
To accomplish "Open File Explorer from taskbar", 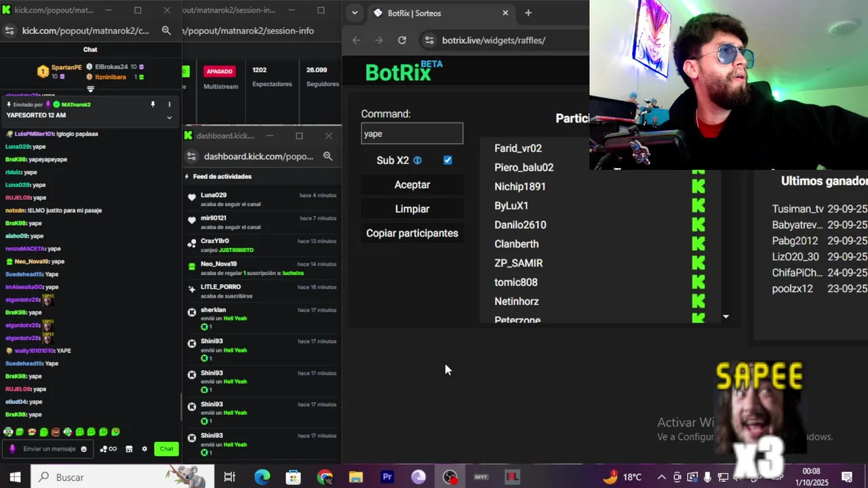I will [x=356, y=477].
